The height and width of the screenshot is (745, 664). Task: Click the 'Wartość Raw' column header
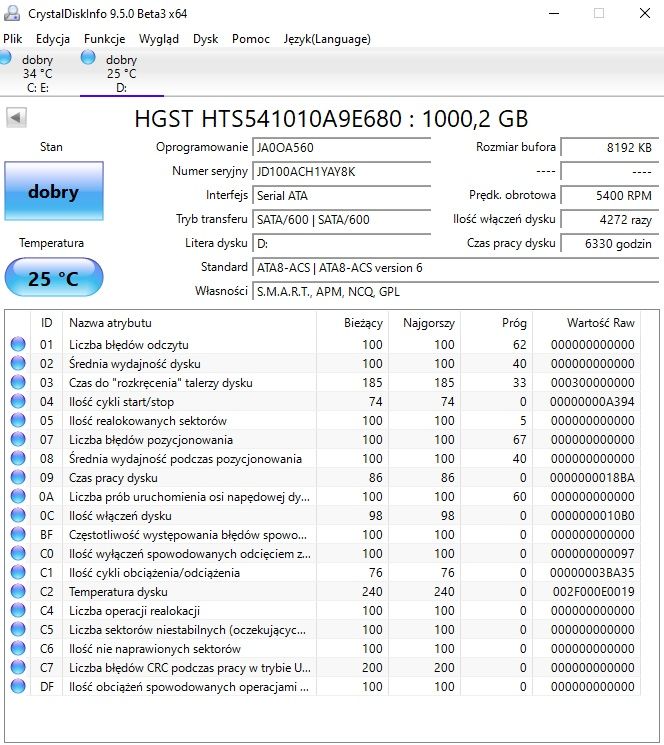587,323
